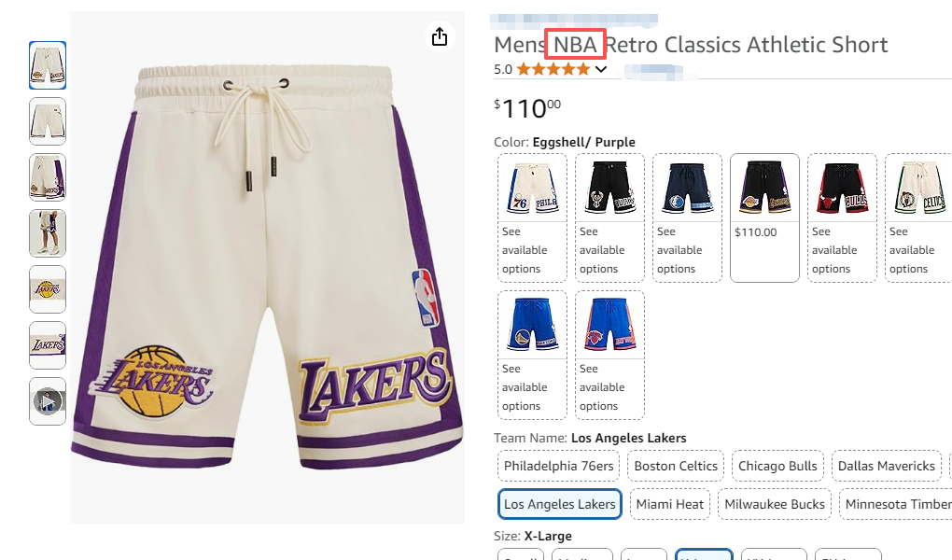Choose the Milwaukee Bucks black shorts swatch
Screen dimensions: 952x560
609,217
